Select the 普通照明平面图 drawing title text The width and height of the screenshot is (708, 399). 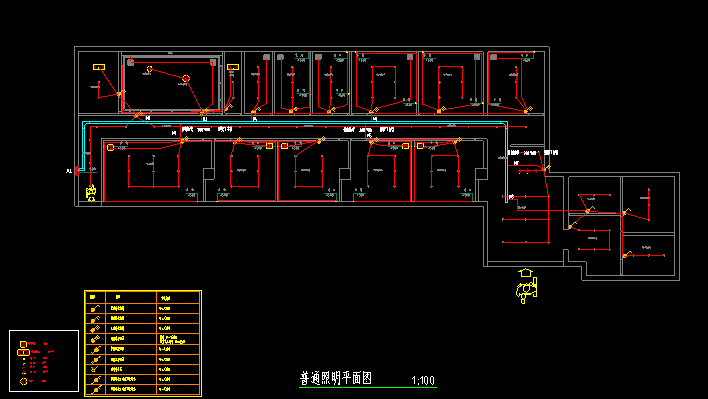[x=335, y=378]
